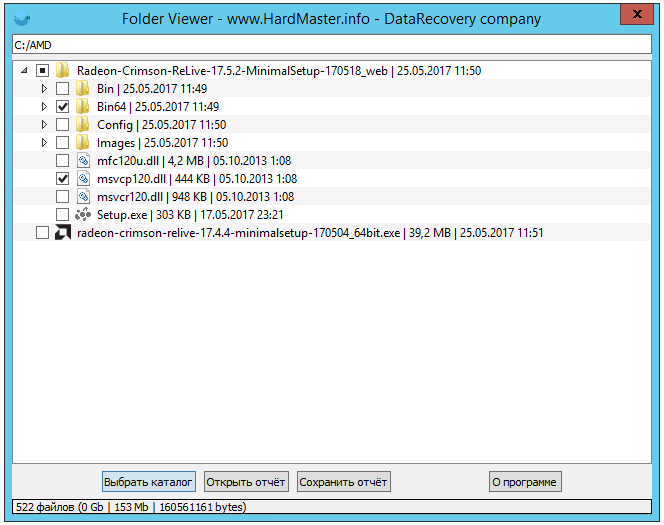Image resolution: width=664 pixels, height=525 pixels.
Task: Click the Config folder icon
Action: pyautogui.click(x=83, y=125)
